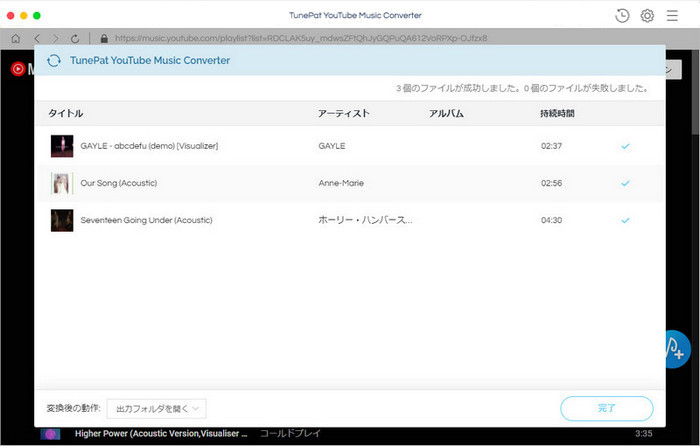Click the GAYLE abcdefu album thumbnail
Viewport: 700px width, 446px height.
coord(62,146)
